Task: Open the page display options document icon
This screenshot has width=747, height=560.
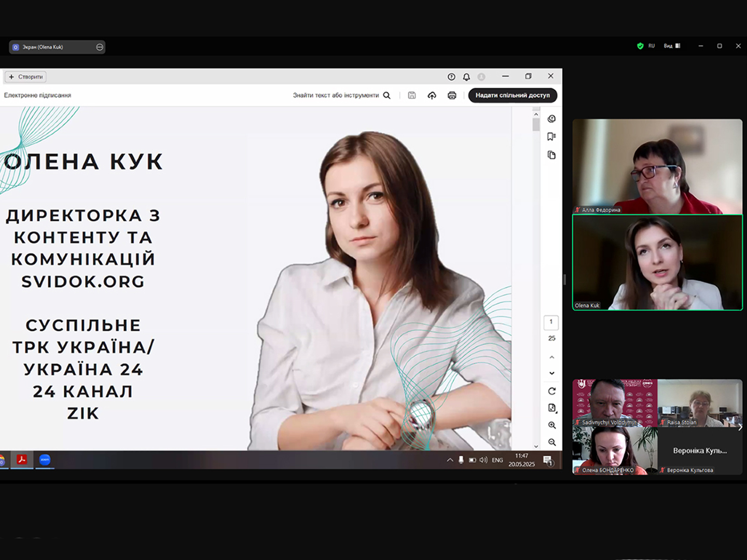Action: tap(552, 408)
